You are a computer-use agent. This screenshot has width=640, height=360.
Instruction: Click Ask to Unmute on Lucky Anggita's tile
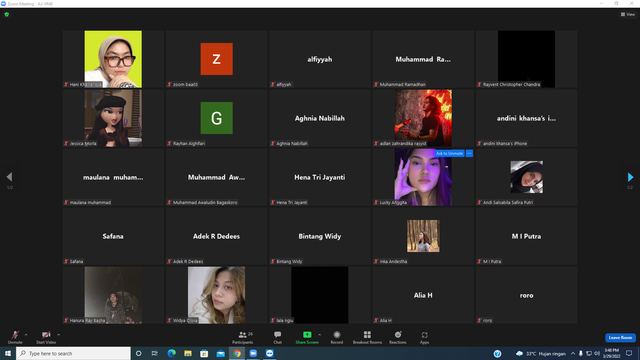[x=449, y=153]
